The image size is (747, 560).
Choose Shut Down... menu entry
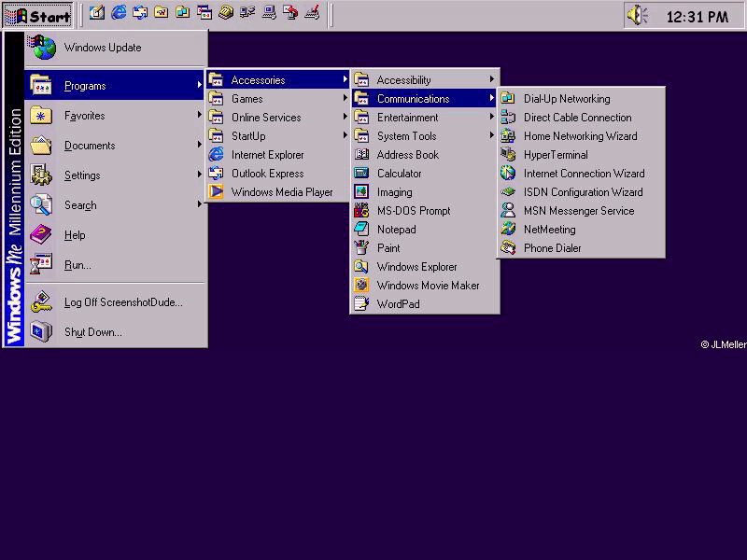pyautogui.click(x=116, y=332)
